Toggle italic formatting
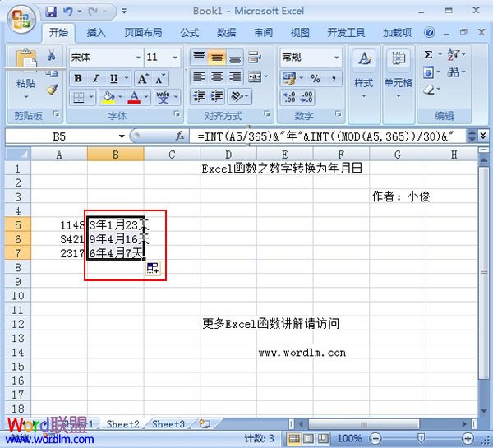 pos(96,78)
